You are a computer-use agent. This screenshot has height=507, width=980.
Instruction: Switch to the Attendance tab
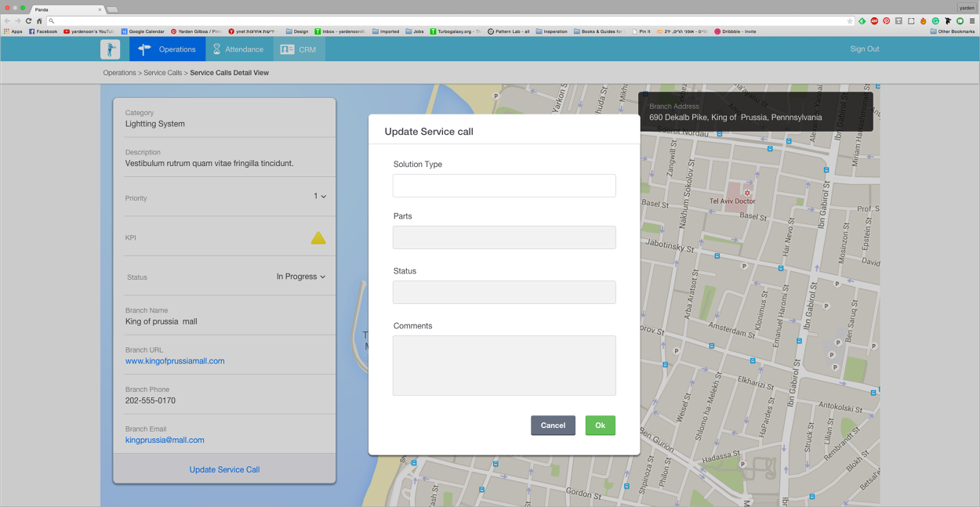click(x=238, y=49)
